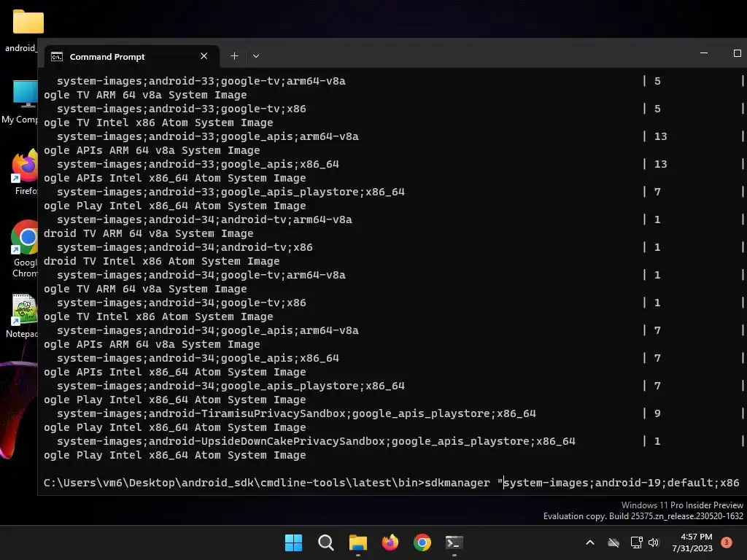This screenshot has width=747, height=560.
Task: Open the volume speaker tray icon
Action: (654, 542)
